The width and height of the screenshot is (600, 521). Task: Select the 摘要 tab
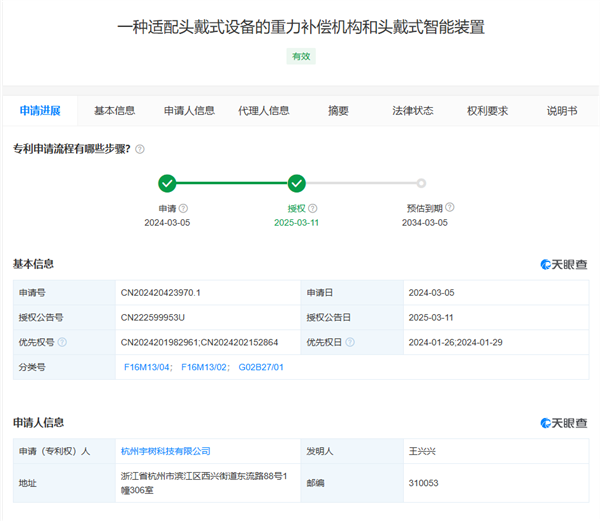(338, 111)
